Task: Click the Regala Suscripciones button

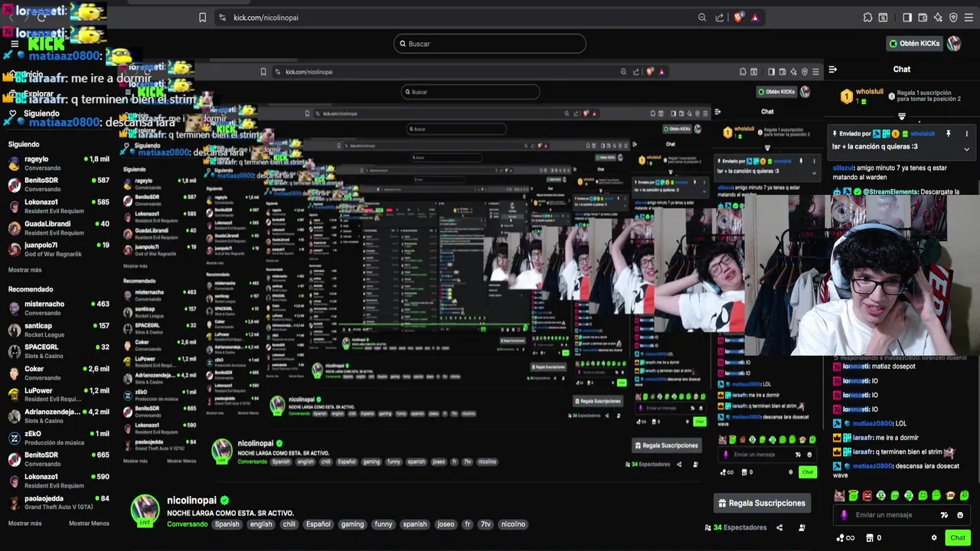Action: click(761, 504)
